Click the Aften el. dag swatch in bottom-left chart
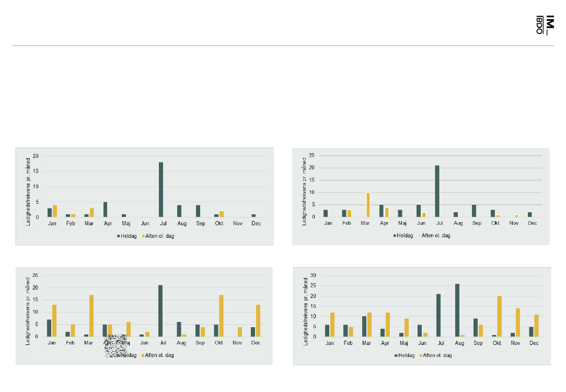The width and height of the screenshot is (566, 392). [x=143, y=355]
